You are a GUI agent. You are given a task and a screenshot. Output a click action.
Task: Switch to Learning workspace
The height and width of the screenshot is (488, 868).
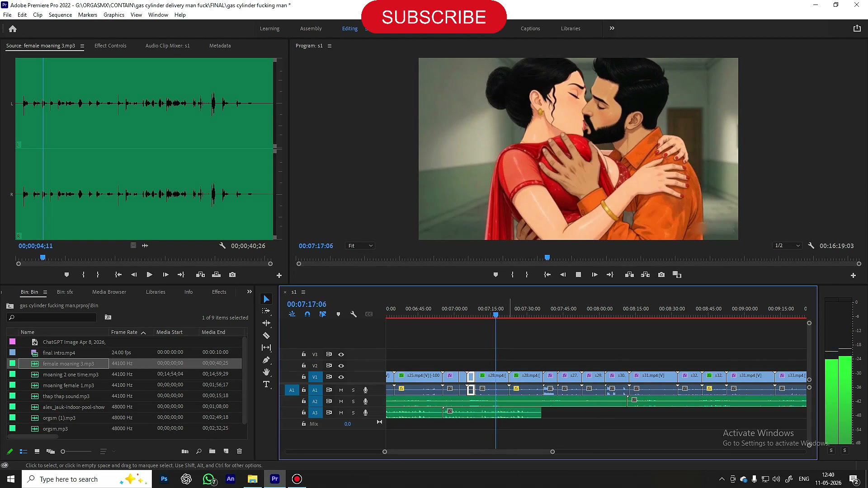[269, 28]
